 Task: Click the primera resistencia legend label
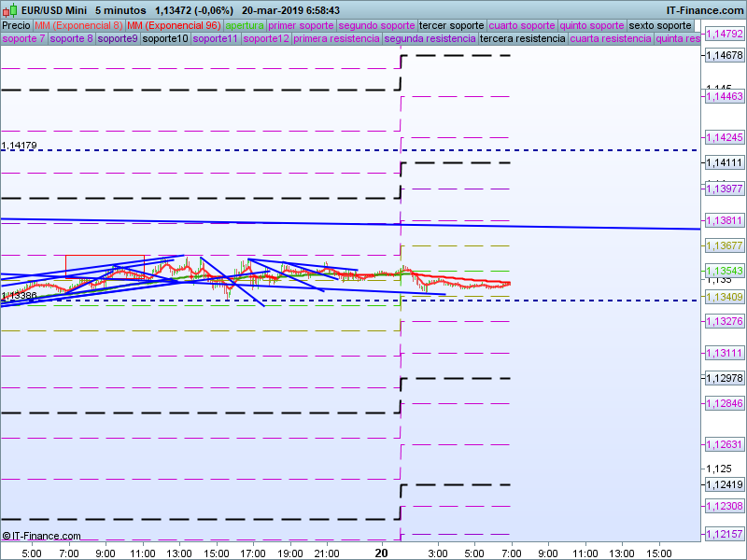[x=336, y=39]
